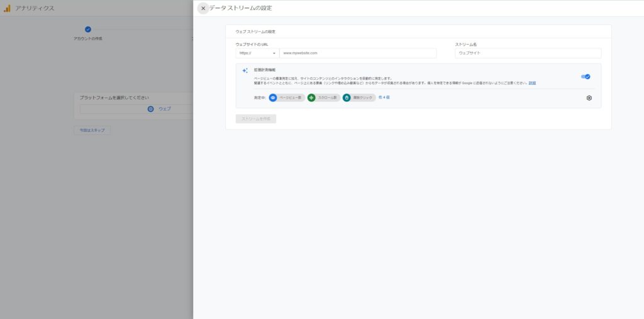
Task: Click the green scroll measurement icon
Action: [311, 97]
